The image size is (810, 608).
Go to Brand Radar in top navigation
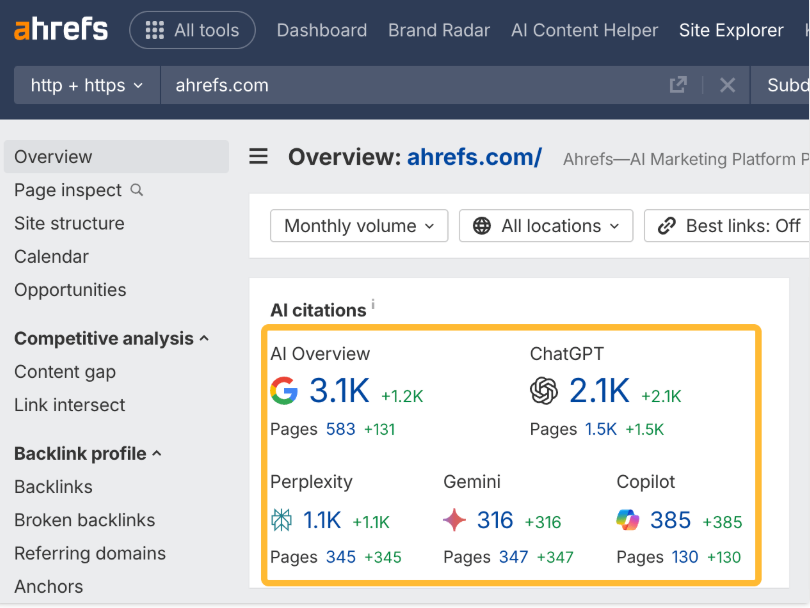coord(439,30)
